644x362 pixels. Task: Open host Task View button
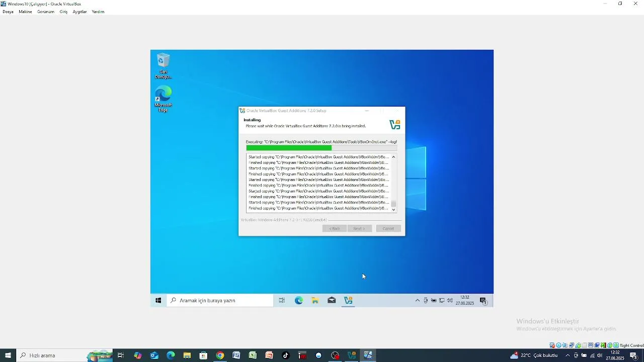coord(121,355)
